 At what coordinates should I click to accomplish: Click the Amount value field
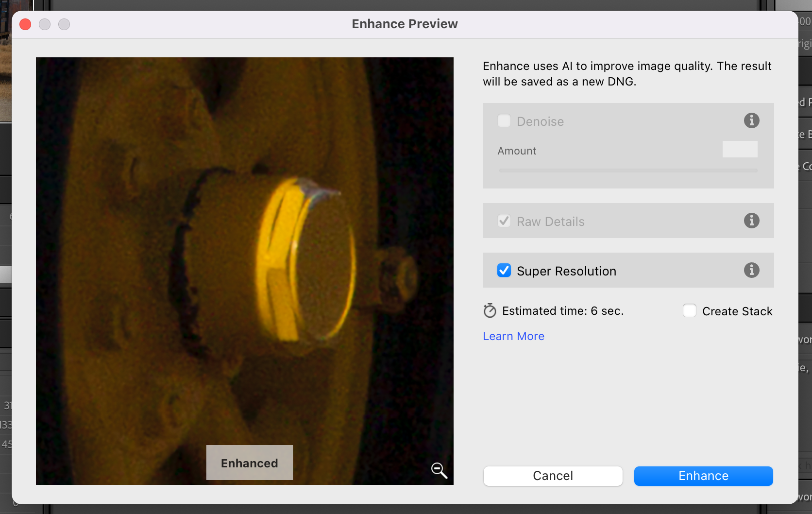pyautogui.click(x=740, y=149)
